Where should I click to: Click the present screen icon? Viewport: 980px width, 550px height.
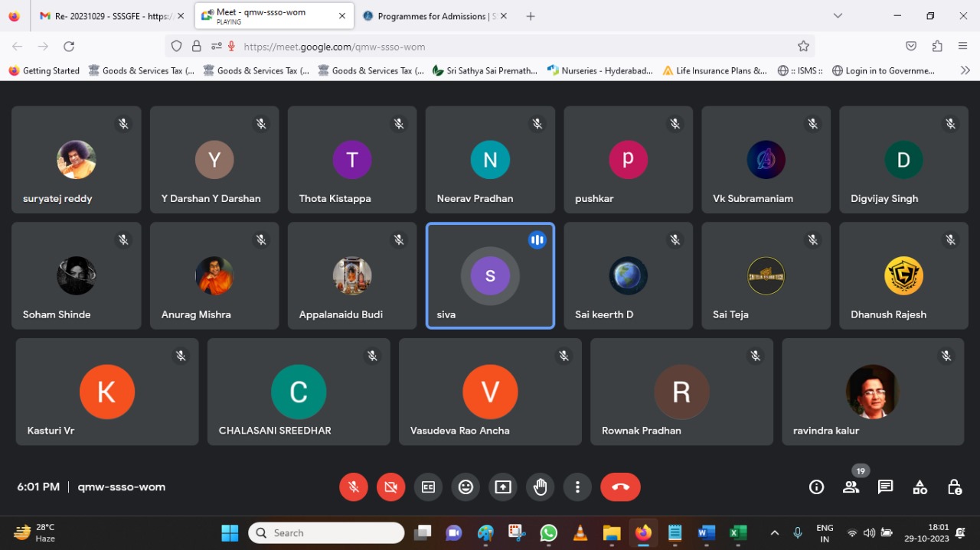503,487
